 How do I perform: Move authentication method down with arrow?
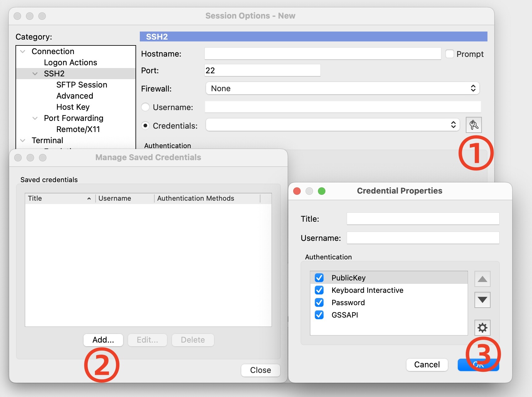click(x=482, y=300)
